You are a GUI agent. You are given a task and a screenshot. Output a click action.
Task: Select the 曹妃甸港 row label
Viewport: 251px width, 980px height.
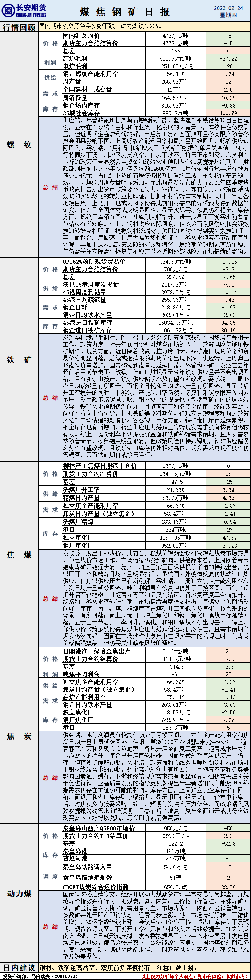(75, 858)
